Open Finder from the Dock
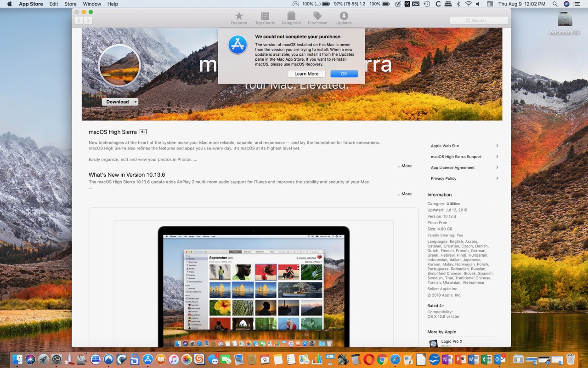 point(17,359)
